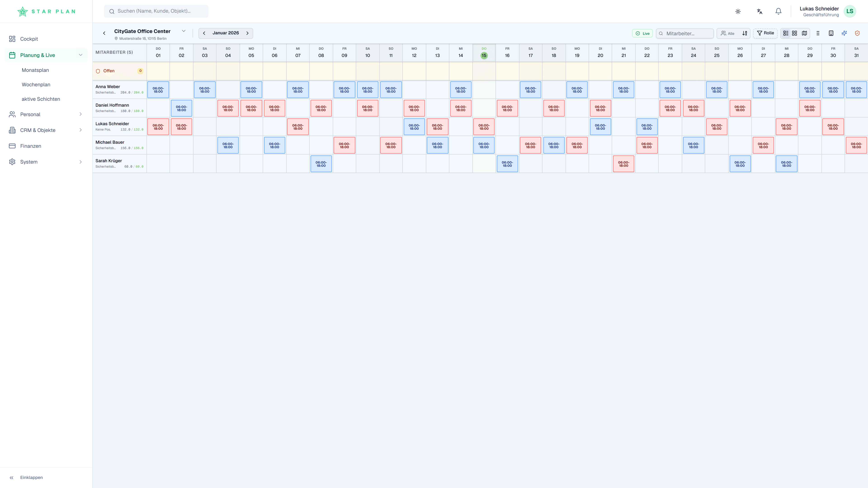Click the Rolle filter button
Screen dimensions: 868x488
click(x=765, y=33)
